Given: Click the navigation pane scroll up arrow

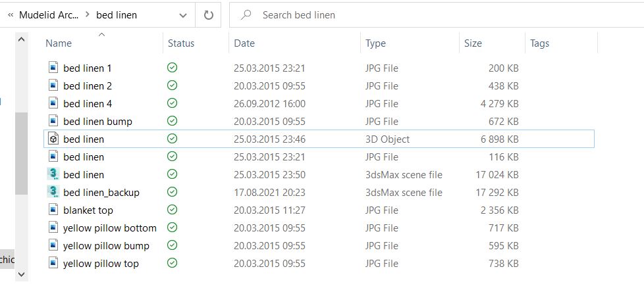Looking at the screenshot, I should 21,40.
